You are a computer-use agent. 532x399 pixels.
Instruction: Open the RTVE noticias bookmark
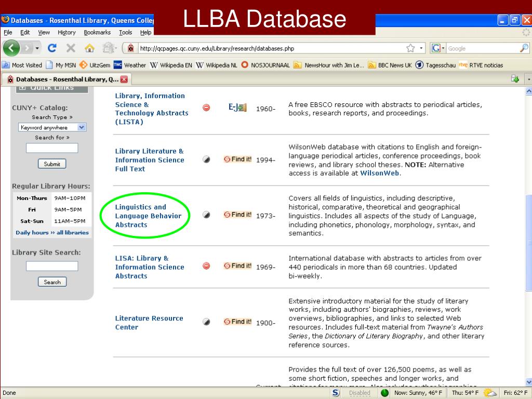(481, 65)
